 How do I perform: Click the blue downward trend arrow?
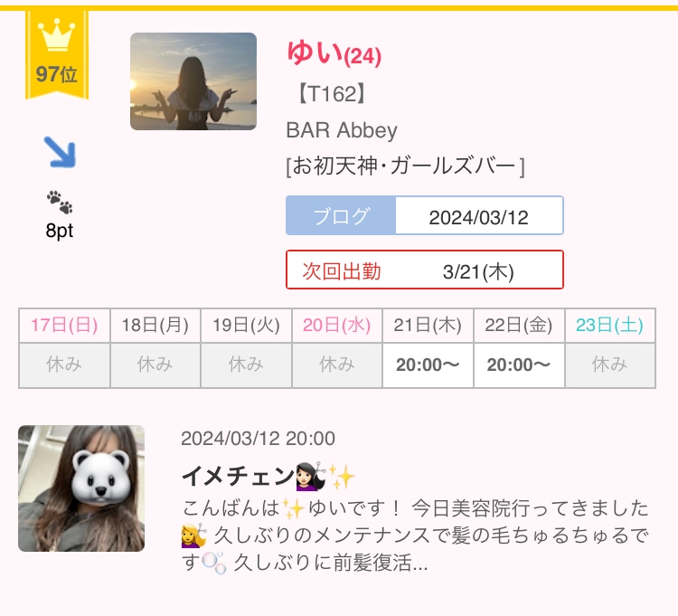click(x=60, y=152)
